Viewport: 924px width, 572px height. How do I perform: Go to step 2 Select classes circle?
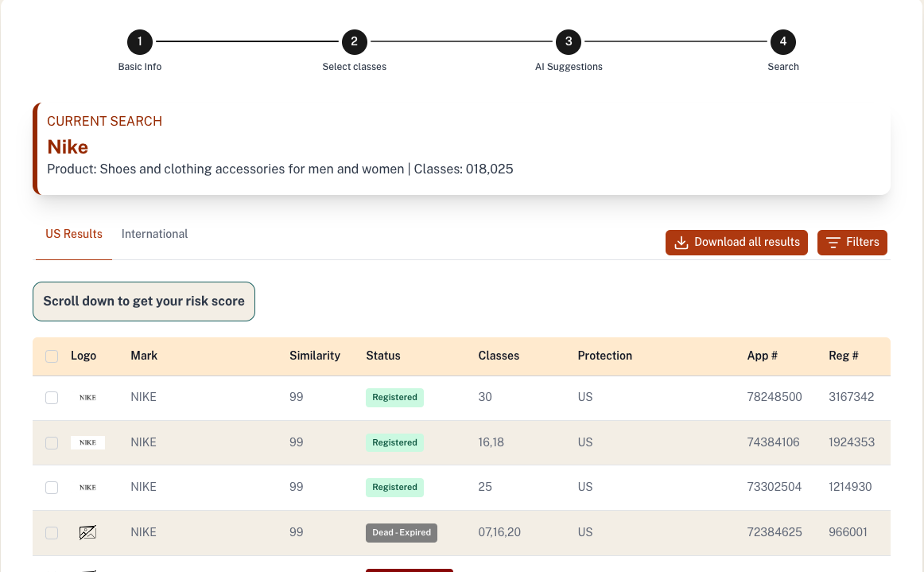[354, 42]
